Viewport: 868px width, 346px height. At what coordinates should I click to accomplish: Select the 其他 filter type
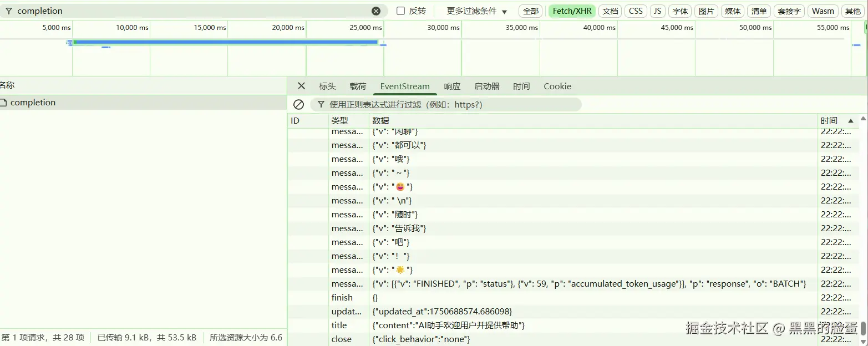[x=852, y=11]
